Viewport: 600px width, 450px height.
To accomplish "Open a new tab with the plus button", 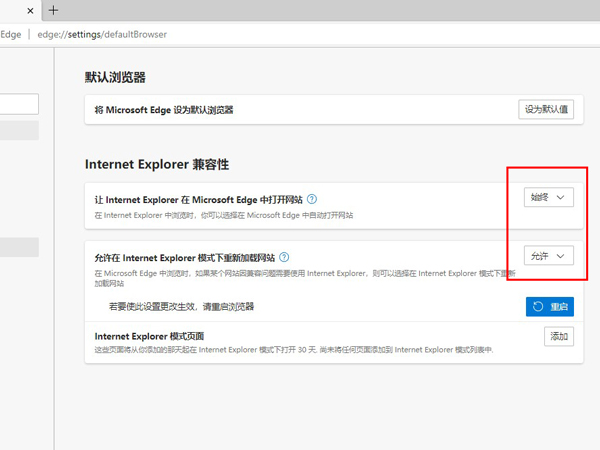I will tap(53, 10).
